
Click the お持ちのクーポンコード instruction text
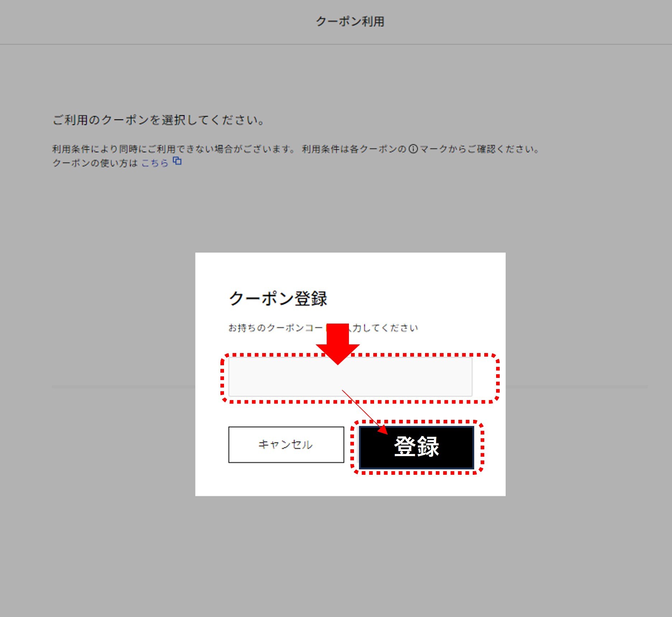pos(323,328)
